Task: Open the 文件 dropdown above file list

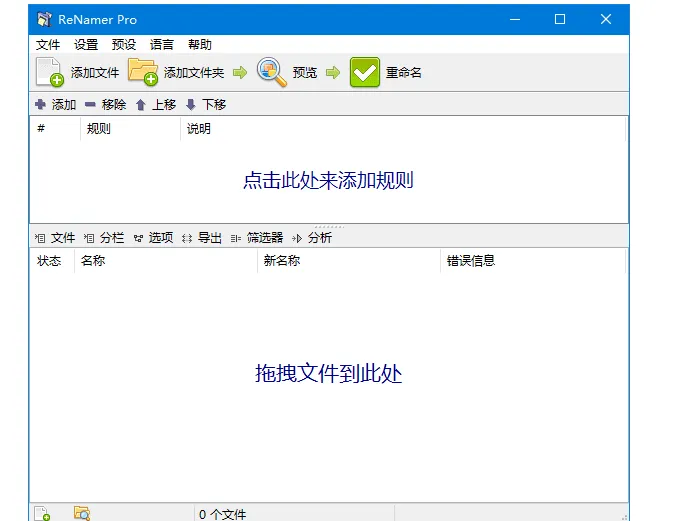Action: point(55,238)
